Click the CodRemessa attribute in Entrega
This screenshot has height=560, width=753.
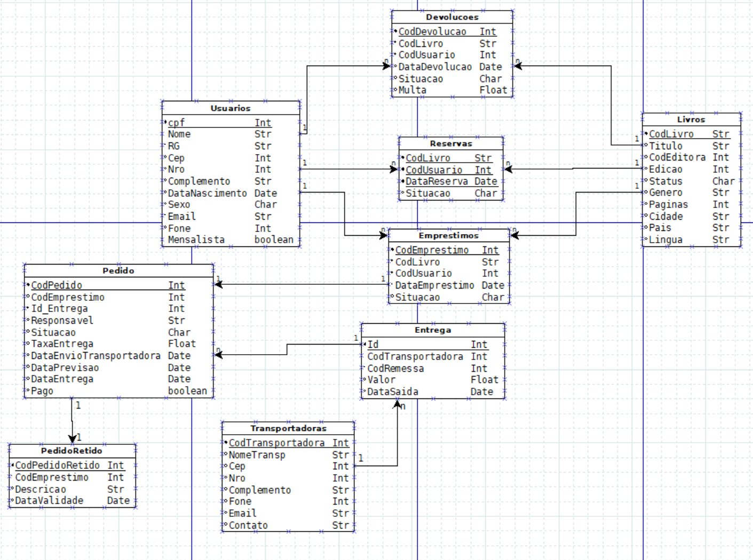coord(395,369)
